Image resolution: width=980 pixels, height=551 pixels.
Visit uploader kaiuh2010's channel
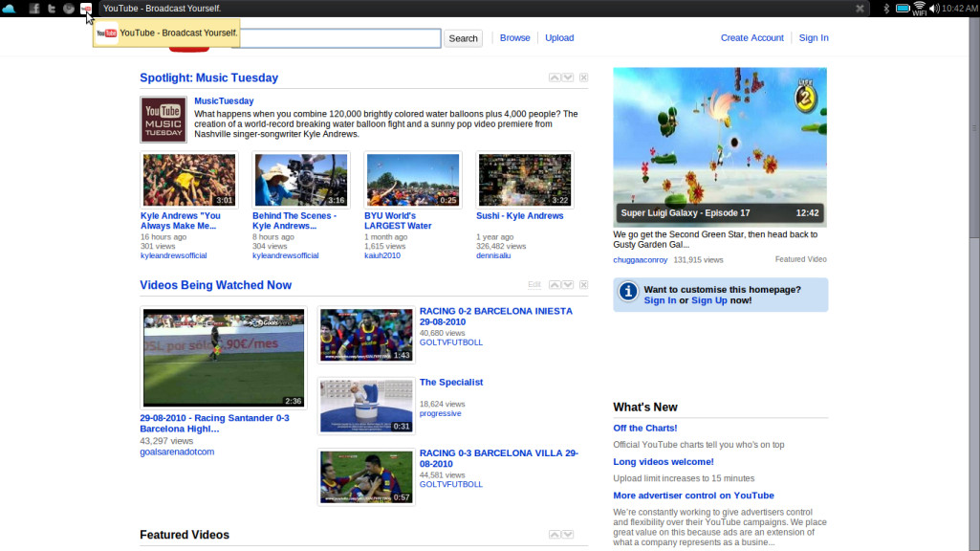[382, 255]
